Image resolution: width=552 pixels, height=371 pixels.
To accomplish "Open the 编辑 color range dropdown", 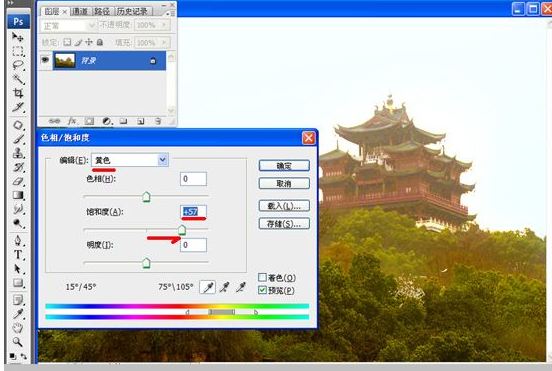I will coord(130,160).
